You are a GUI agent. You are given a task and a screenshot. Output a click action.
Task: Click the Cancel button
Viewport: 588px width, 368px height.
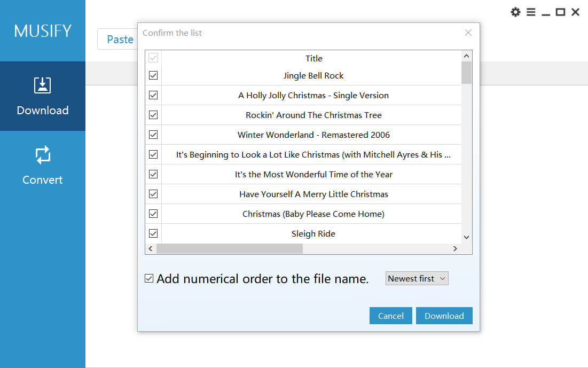click(391, 316)
